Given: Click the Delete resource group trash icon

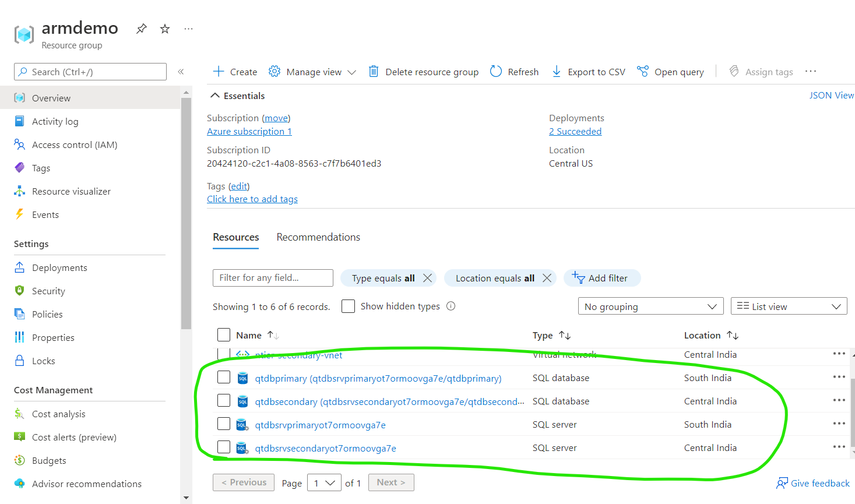Looking at the screenshot, I should pos(374,71).
